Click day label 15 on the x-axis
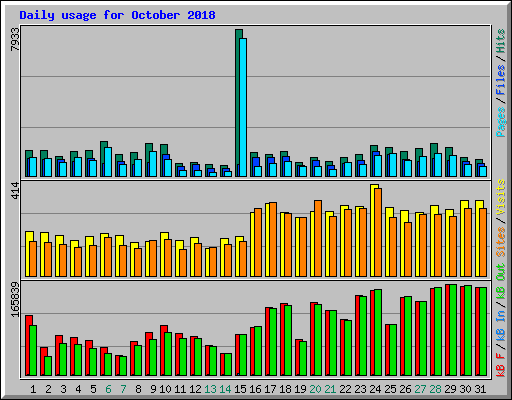The height and width of the screenshot is (400, 512). point(240,389)
